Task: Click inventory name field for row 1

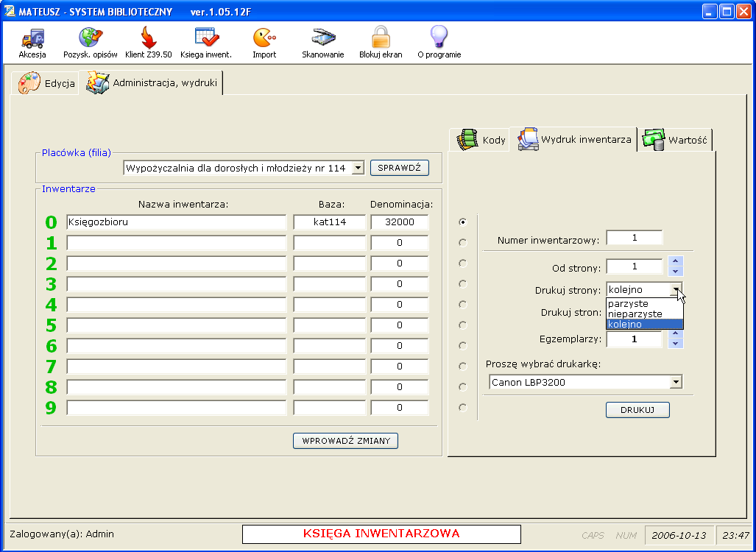Action: tap(177, 243)
